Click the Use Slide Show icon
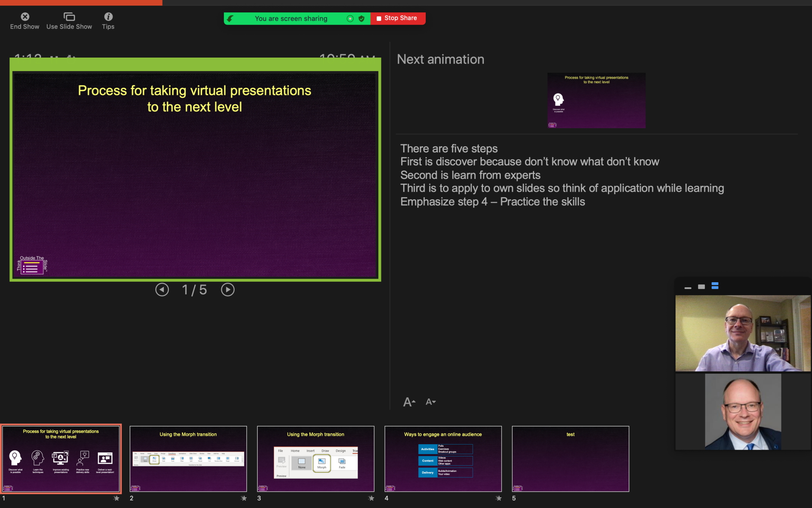 [x=69, y=17]
